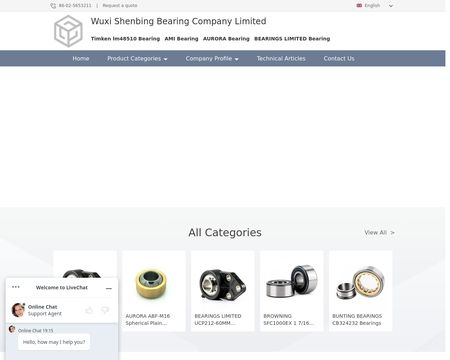
Task: Minimize the LiveChat window
Action: click(x=109, y=288)
